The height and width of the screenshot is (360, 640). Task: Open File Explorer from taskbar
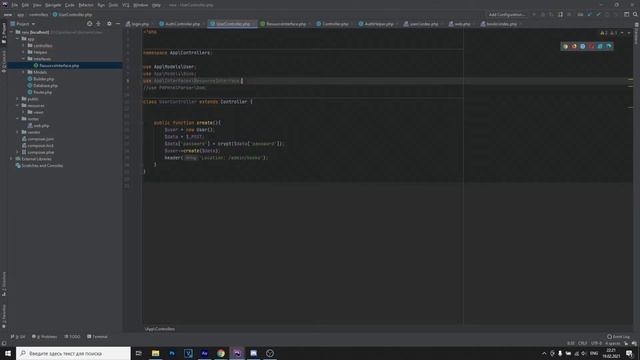pyautogui.click(x=156, y=353)
